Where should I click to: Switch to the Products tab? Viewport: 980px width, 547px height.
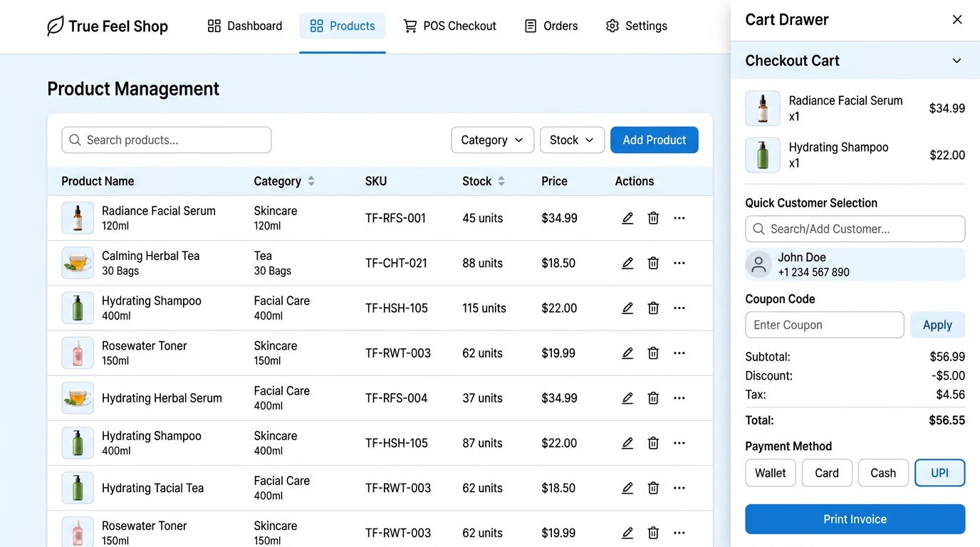click(343, 26)
